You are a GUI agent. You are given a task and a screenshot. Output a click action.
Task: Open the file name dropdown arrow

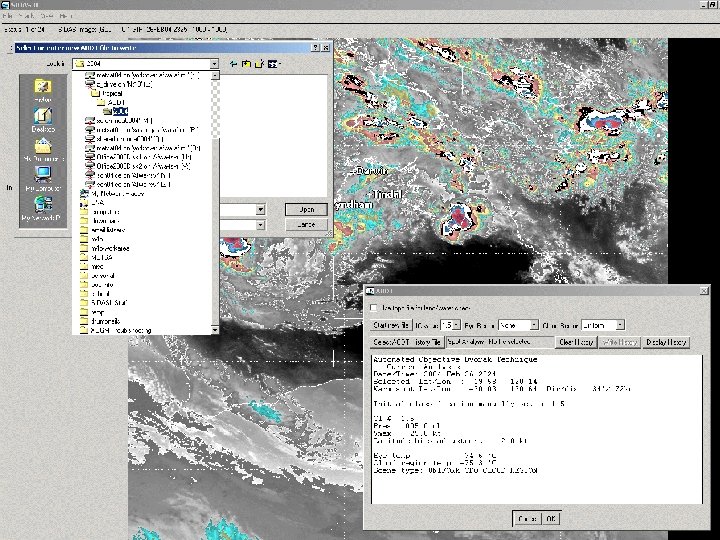click(x=260, y=210)
